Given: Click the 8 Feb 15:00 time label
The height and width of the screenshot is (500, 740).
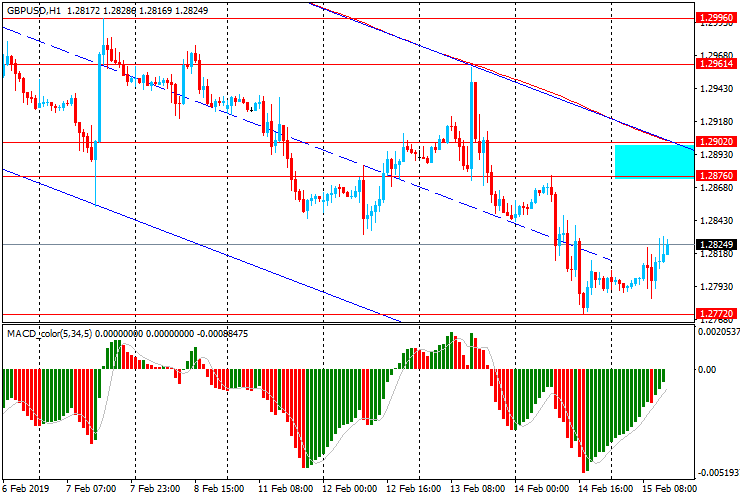Looking at the screenshot, I should point(220,489).
